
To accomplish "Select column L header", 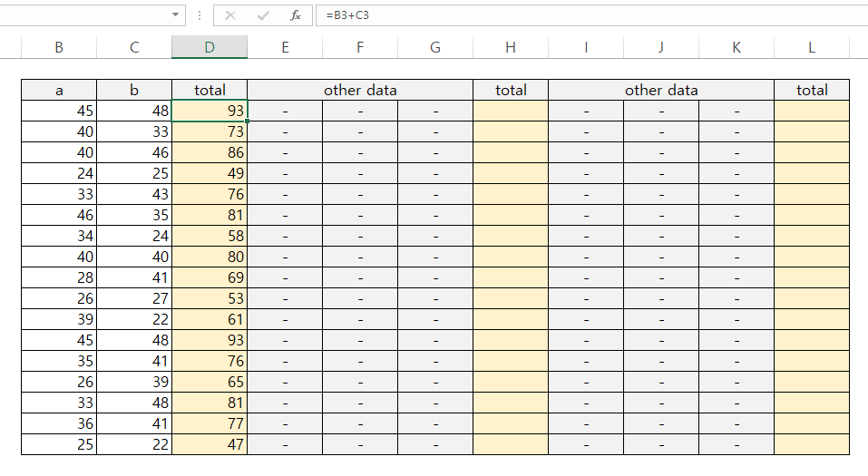I will [812, 47].
